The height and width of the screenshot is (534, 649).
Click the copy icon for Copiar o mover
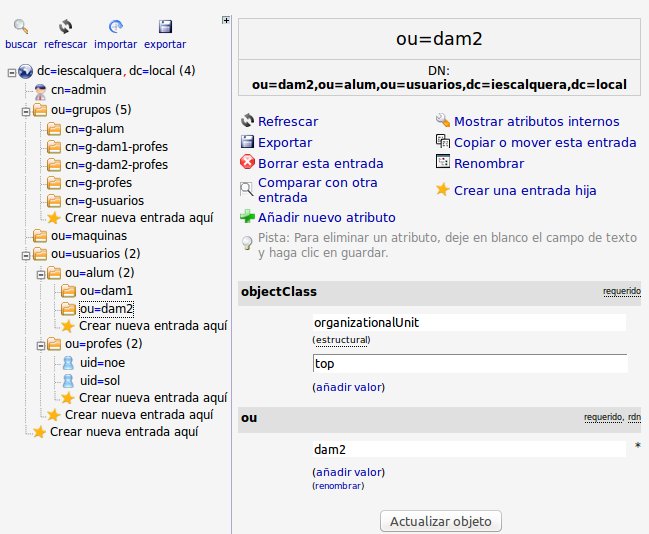point(442,142)
